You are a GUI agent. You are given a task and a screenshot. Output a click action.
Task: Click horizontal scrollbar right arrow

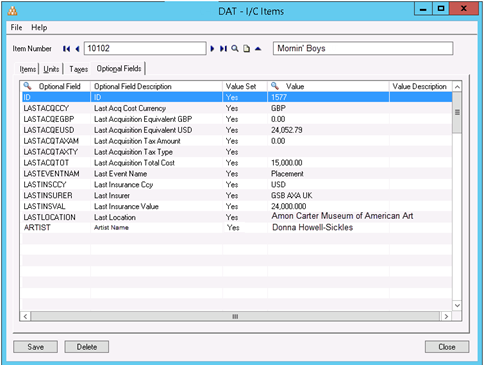click(446, 316)
